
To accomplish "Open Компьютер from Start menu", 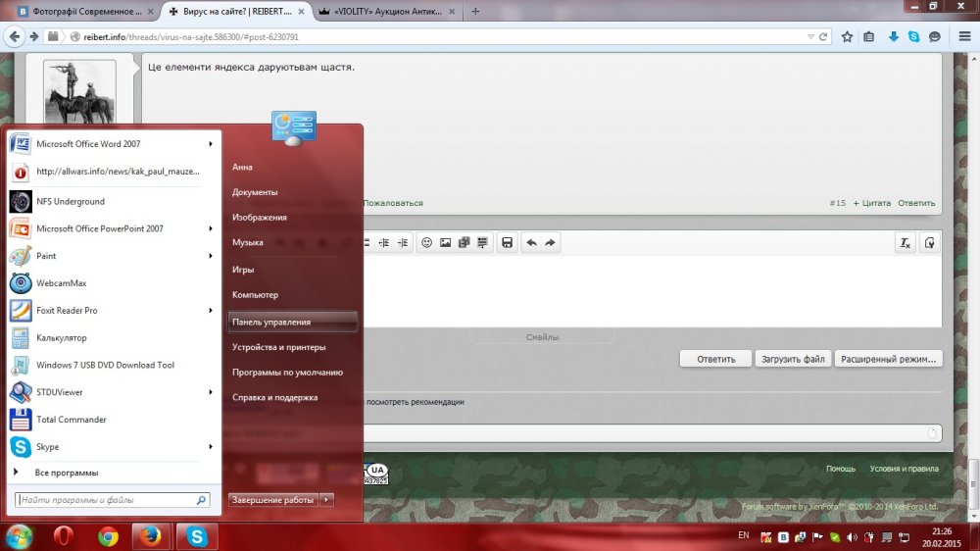I will (255, 294).
